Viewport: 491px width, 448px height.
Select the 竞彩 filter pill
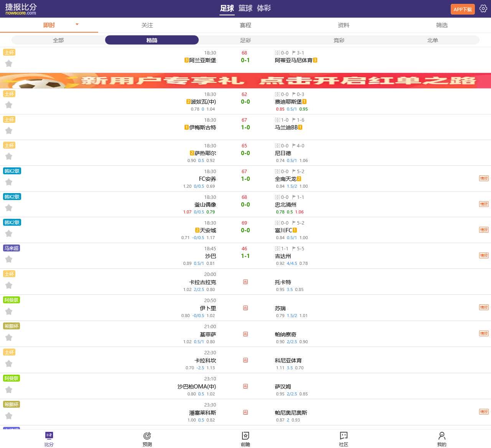pos(339,40)
